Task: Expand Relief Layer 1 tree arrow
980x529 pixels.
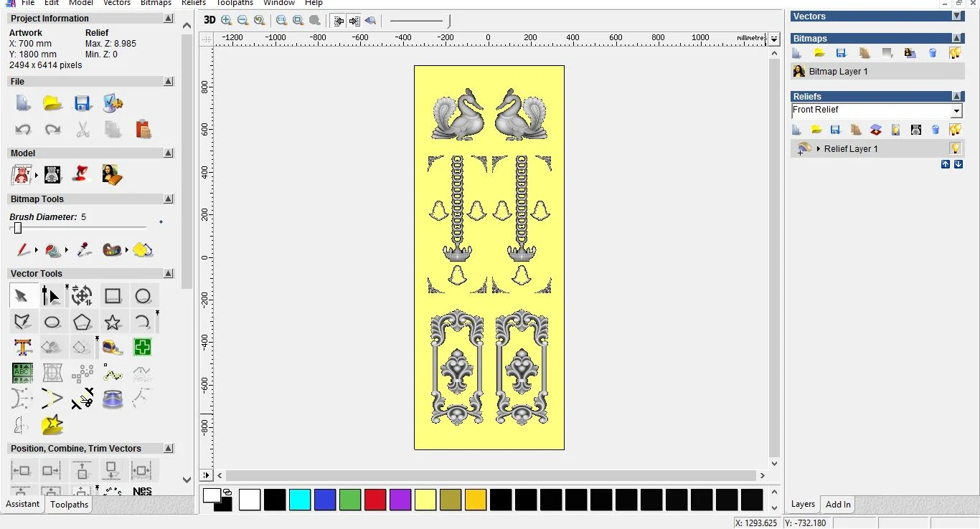Action: pyautogui.click(x=819, y=149)
